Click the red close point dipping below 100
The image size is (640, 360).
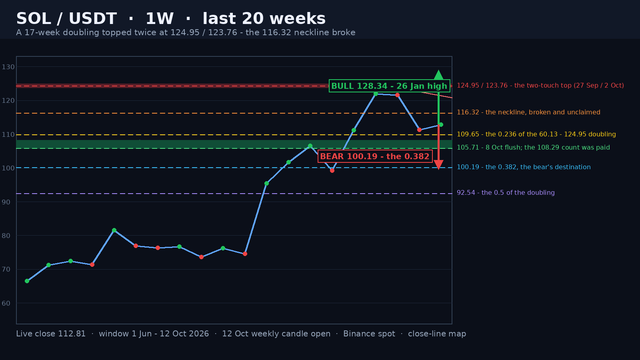click(x=332, y=171)
